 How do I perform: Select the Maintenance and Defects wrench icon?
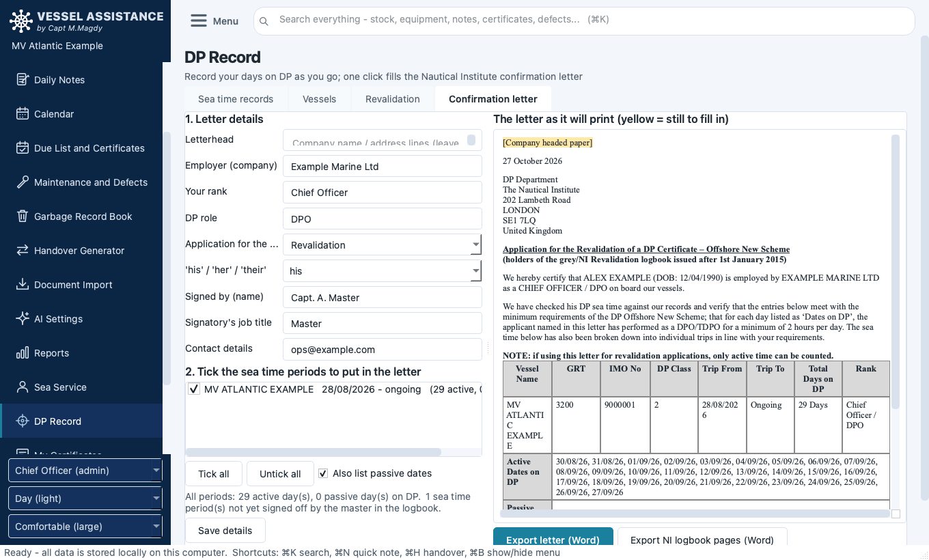pyautogui.click(x=23, y=182)
